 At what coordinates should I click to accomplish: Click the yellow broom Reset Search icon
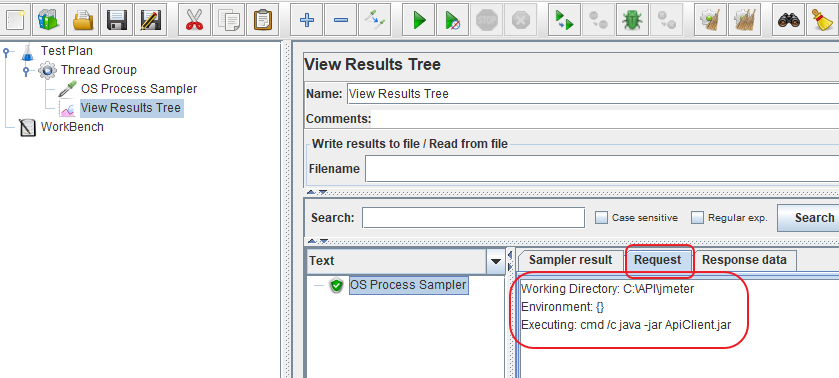click(822, 20)
